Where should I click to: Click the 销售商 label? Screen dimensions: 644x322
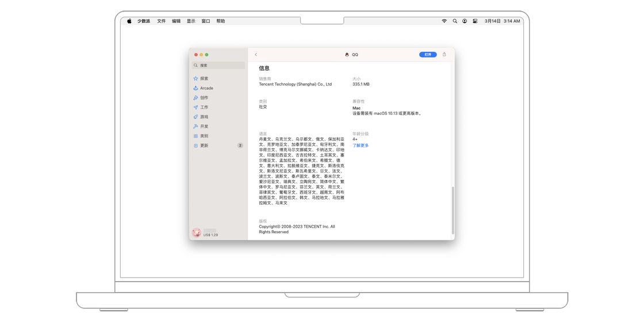click(265, 78)
